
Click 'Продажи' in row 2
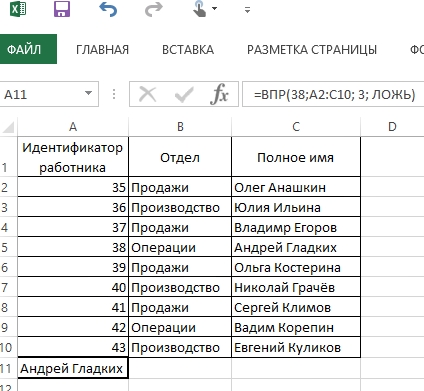tap(180, 187)
